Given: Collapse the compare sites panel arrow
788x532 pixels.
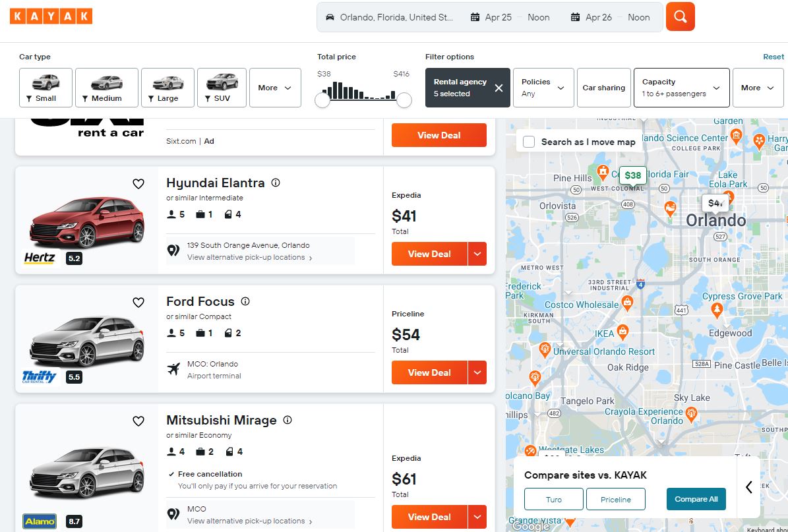Looking at the screenshot, I should (749, 487).
